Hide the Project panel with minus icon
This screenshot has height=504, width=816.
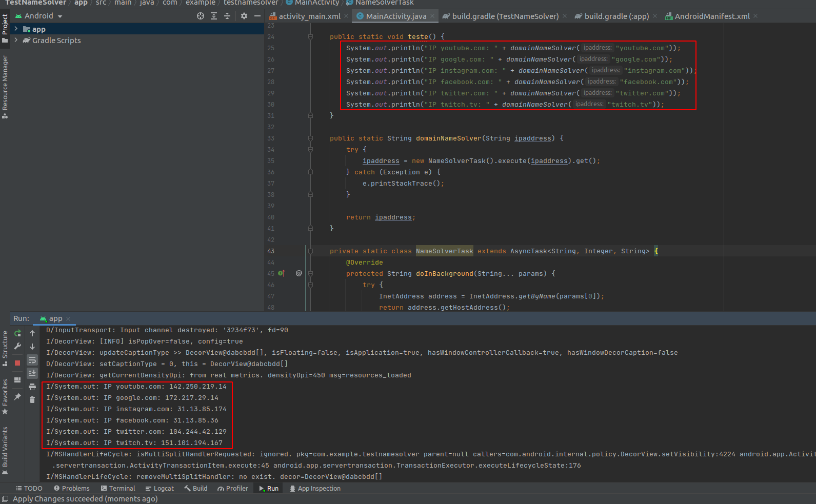[x=257, y=16]
